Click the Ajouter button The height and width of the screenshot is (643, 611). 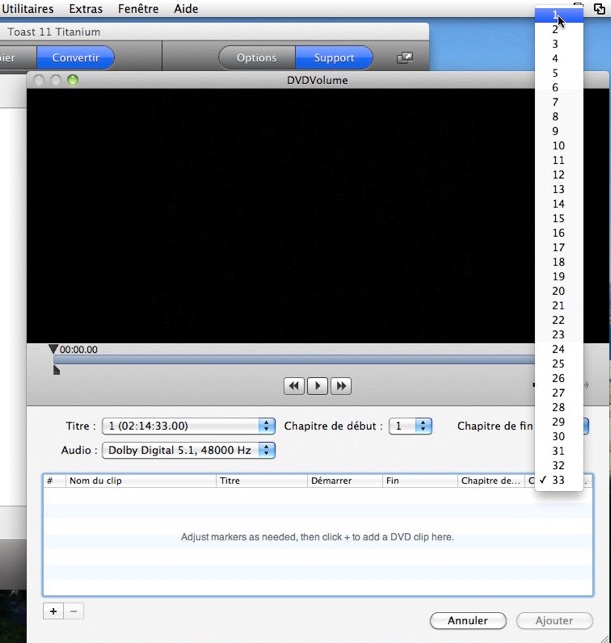554,620
